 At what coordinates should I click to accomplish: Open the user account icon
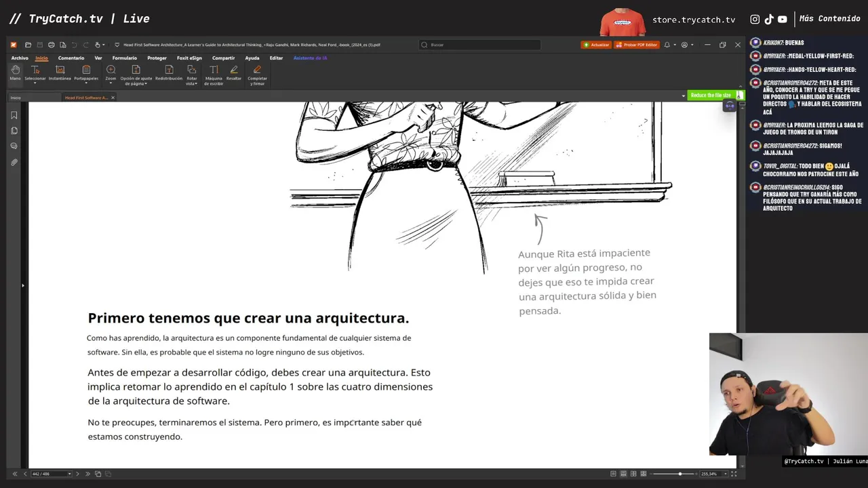pyautogui.click(x=686, y=45)
